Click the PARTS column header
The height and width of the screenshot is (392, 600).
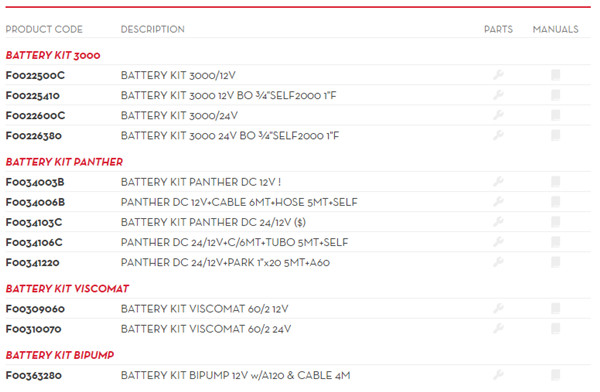pyautogui.click(x=498, y=29)
